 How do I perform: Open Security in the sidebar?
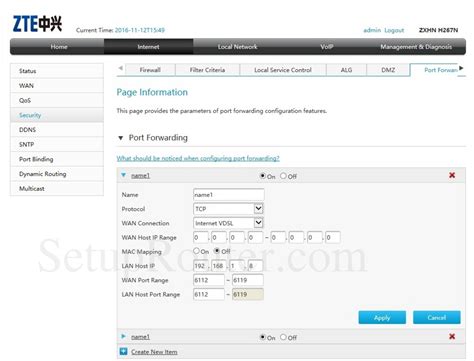tap(57, 115)
